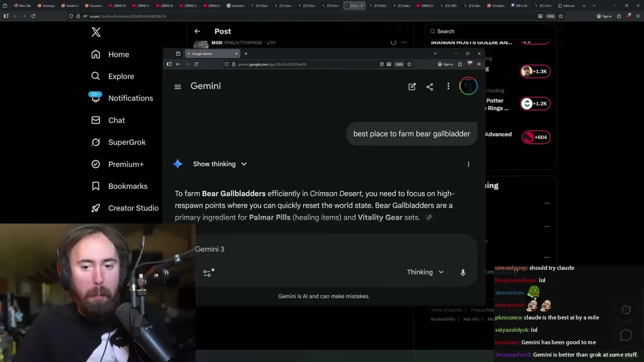Switch to the dumbled browser tab
The image size is (644, 362).
(235, 6)
